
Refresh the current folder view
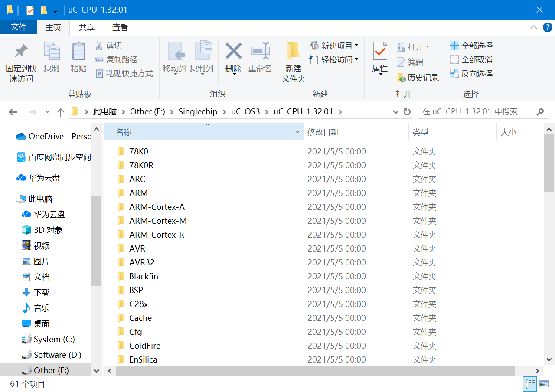[407, 112]
